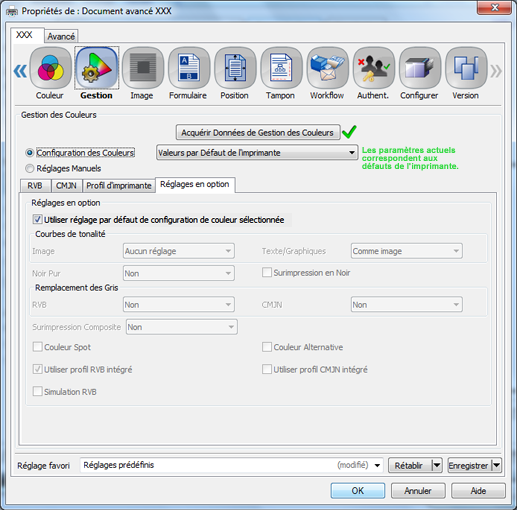This screenshot has height=510, width=517.
Task: Open RVB gray replacement dropdown
Action: click(179, 305)
